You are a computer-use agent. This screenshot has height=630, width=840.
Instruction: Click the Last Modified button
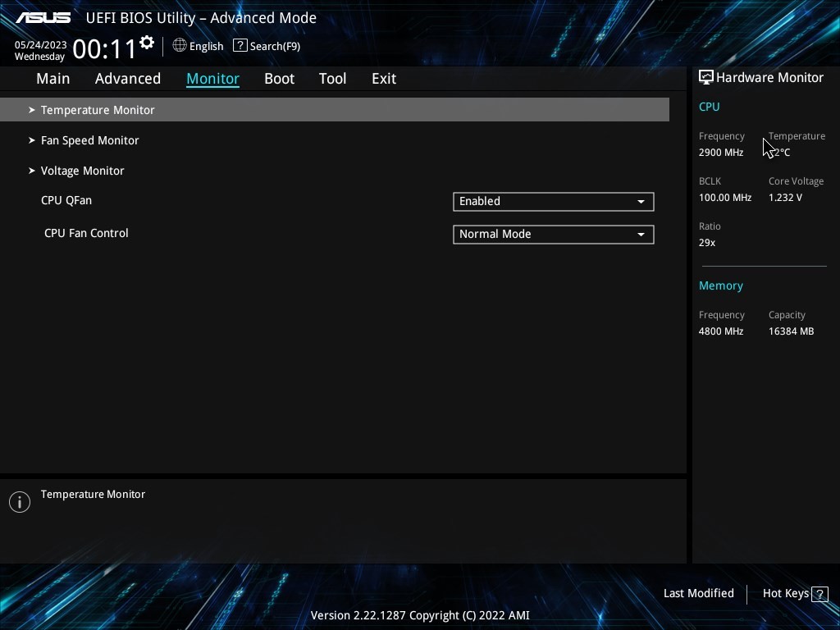698,593
